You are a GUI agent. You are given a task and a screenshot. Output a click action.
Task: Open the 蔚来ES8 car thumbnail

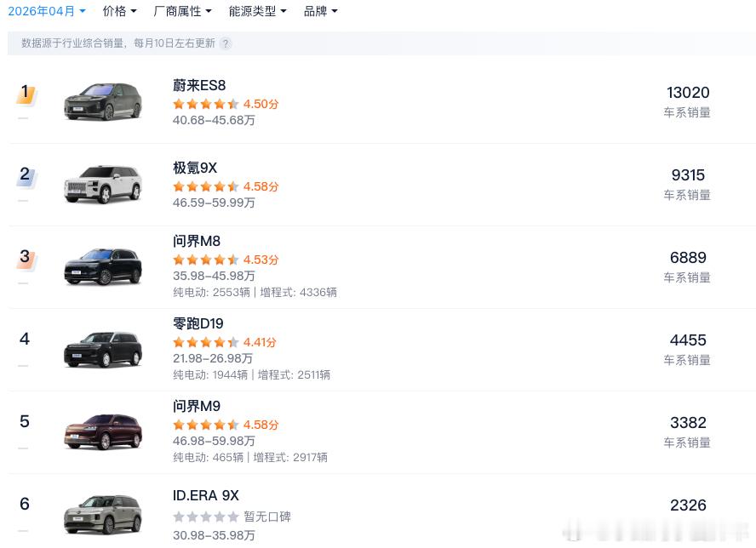click(103, 102)
